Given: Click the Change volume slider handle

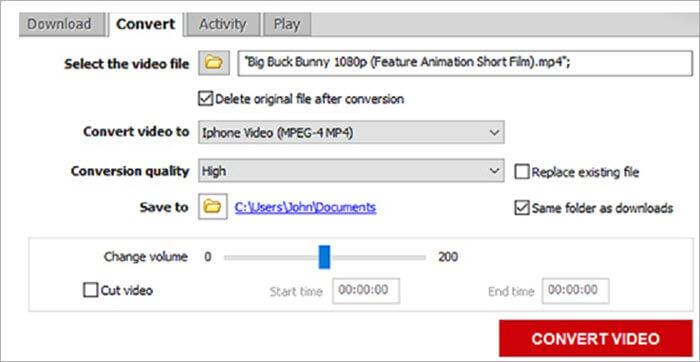Looking at the screenshot, I should [x=325, y=257].
